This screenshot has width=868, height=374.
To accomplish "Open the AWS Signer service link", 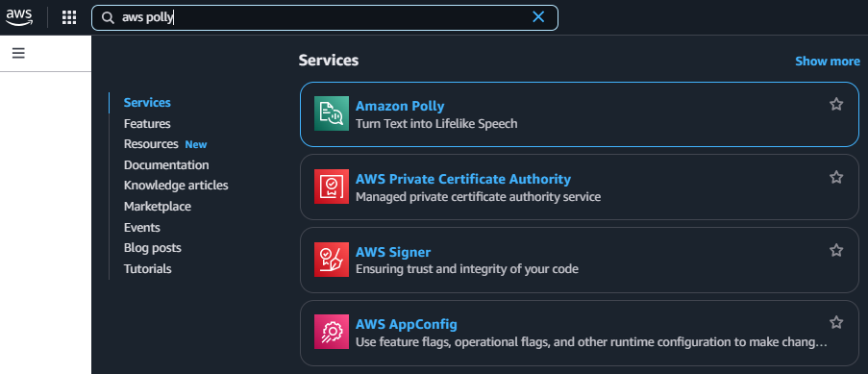I will click(x=393, y=252).
